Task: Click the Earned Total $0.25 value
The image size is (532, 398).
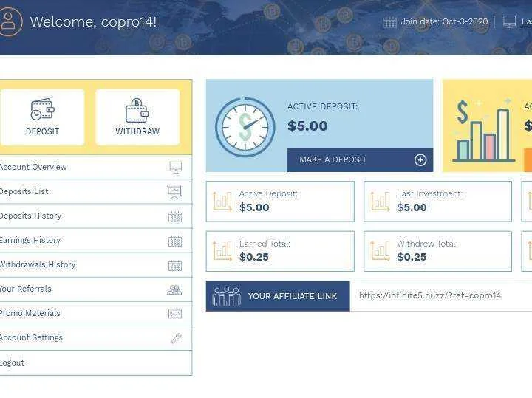Action: coord(253,257)
